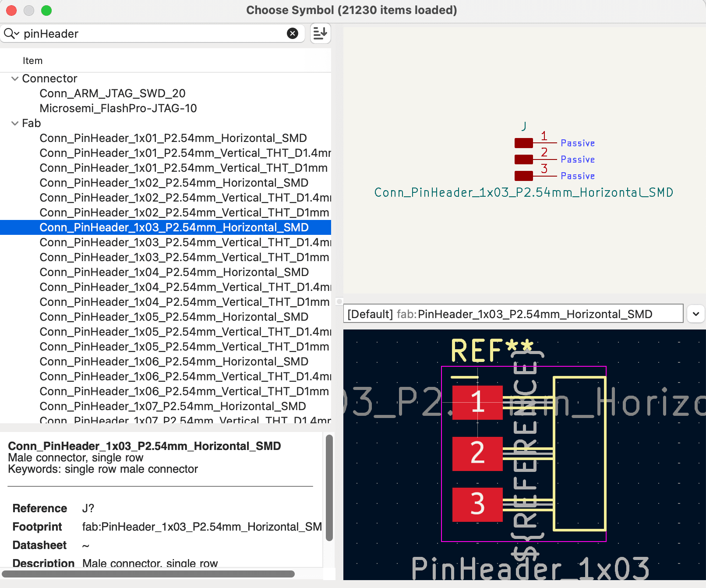The image size is (706, 588).
Task: Clear the pinHeader search text
Action: click(293, 33)
